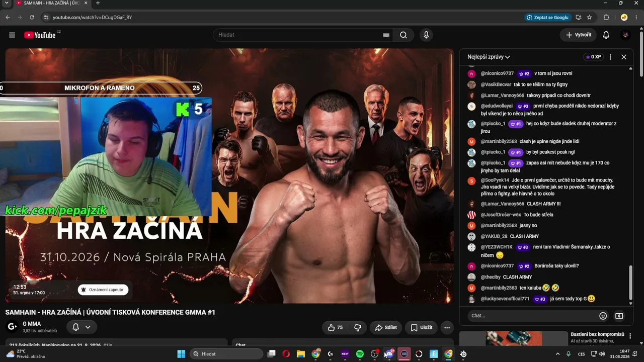Bookmark this page with the star
644x362 pixels.
(x=589, y=17)
